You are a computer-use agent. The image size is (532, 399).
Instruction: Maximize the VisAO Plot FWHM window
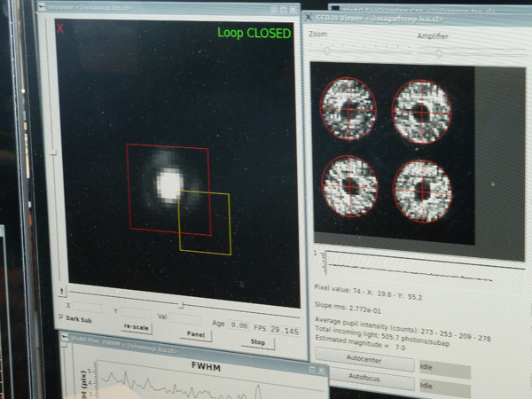point(313,370)
